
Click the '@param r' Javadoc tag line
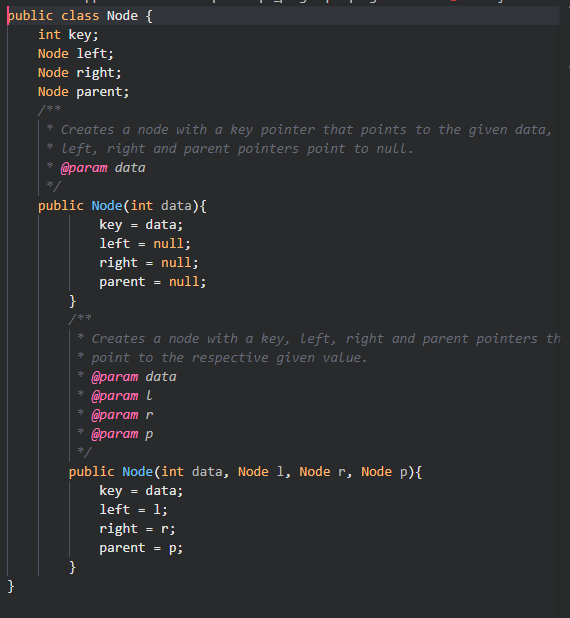click(x=122, y=415)
